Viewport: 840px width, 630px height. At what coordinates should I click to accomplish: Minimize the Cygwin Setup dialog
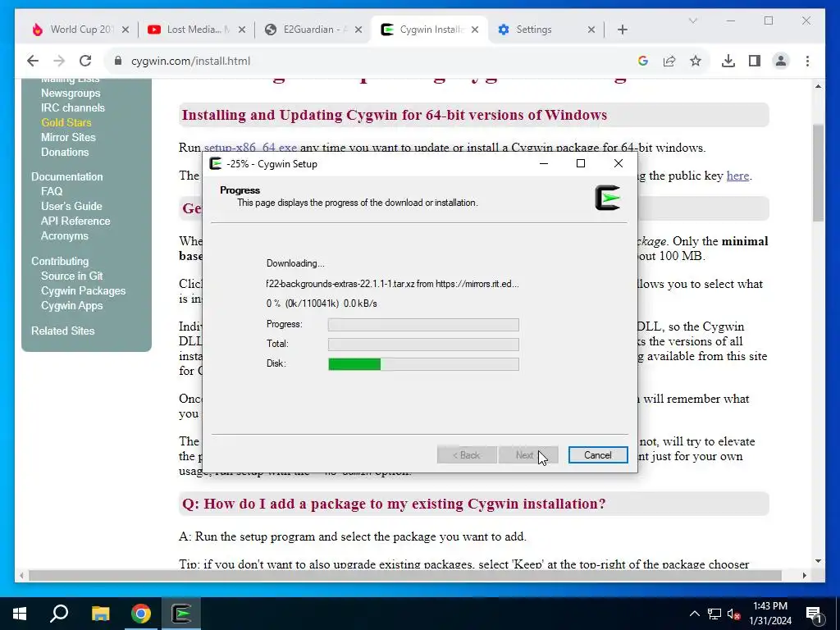pyautogui.click(x=544, y=163)
